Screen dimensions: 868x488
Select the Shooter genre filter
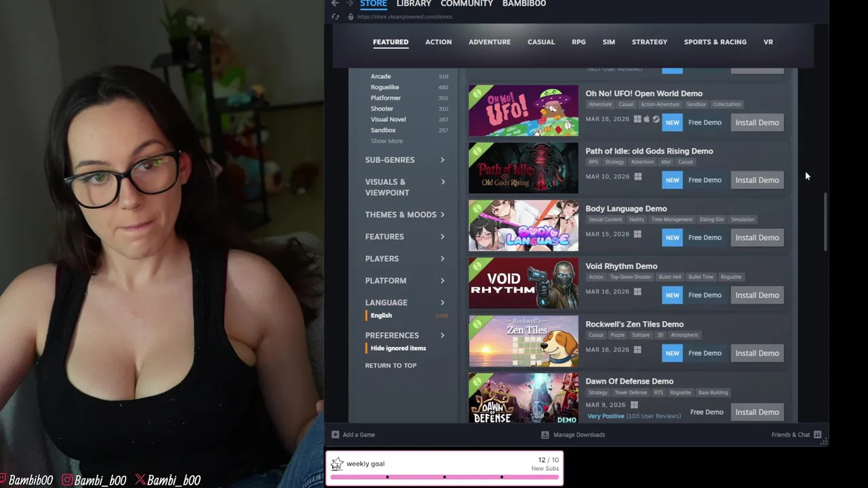click(x=382, y=108)
